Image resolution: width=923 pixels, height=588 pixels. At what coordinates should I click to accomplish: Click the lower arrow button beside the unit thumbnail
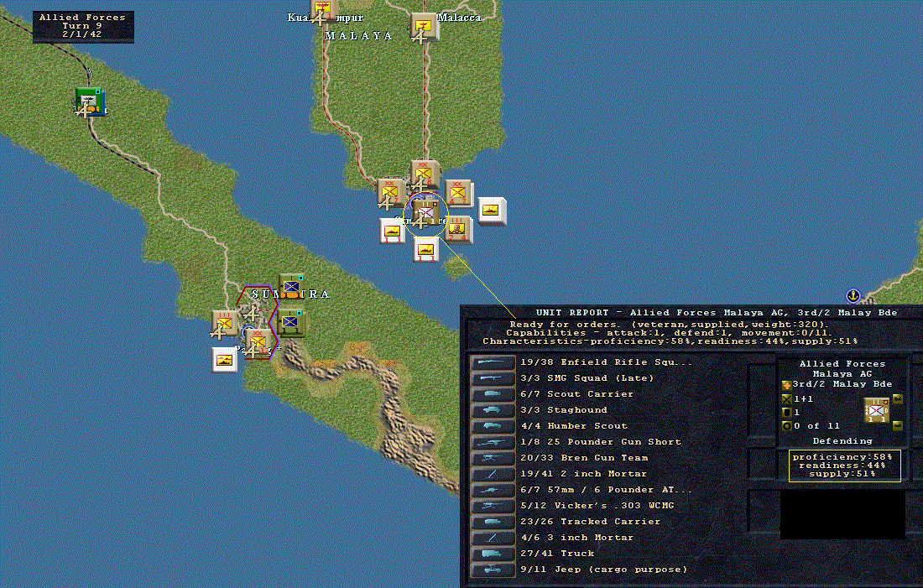pyautogui.click(x=898, y=425)
